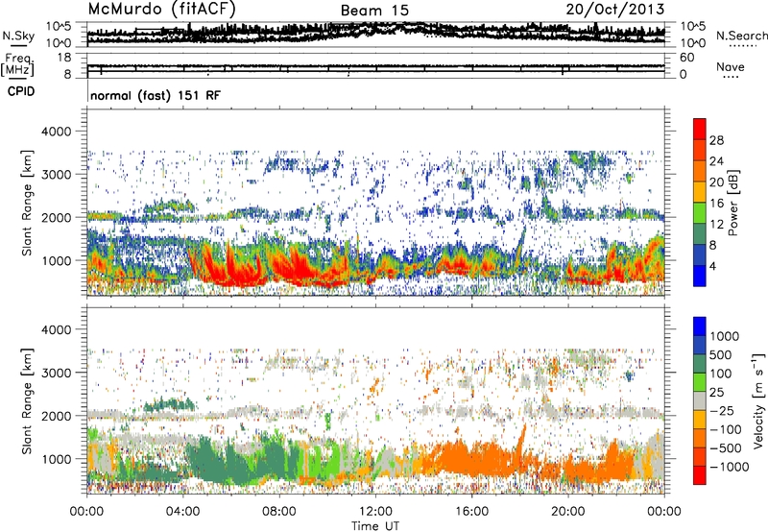
Task: Click the "12" power colorbar tick label
Action: coord(716,225)
